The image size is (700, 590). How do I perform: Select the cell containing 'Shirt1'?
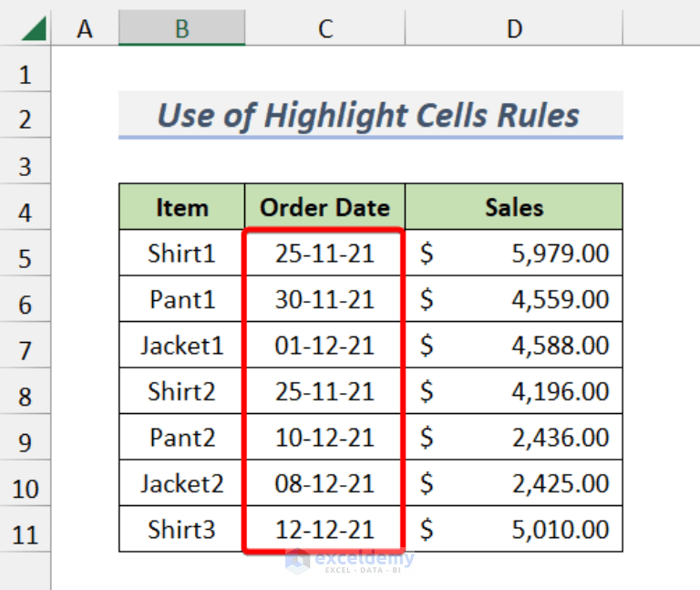coord(181,254)
